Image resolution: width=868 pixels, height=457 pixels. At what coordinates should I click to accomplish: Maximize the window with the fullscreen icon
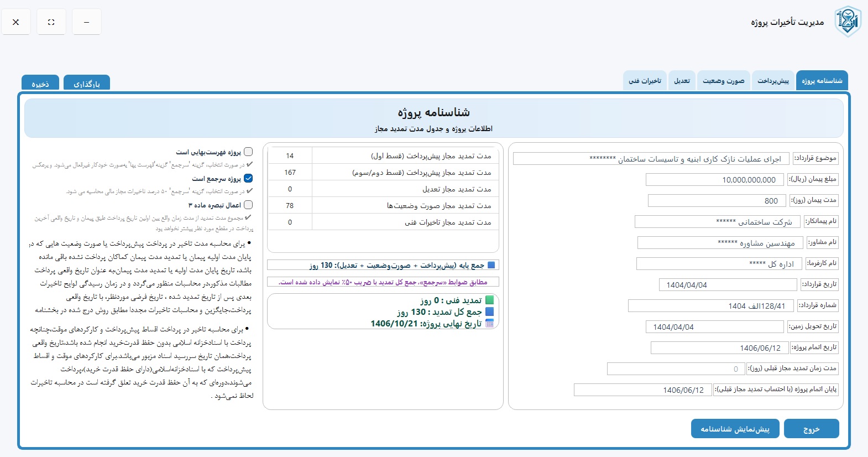(x=51, y=22)
